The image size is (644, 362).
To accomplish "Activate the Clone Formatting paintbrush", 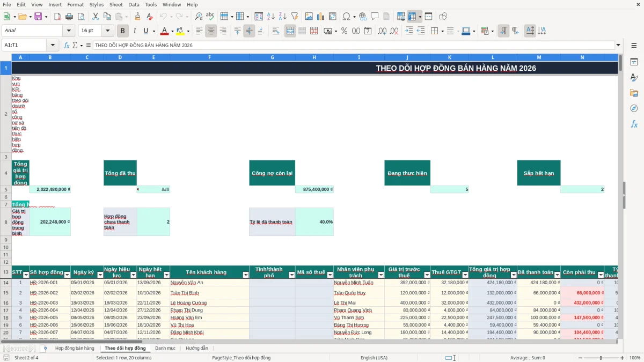I will click(x=138, y=17).
